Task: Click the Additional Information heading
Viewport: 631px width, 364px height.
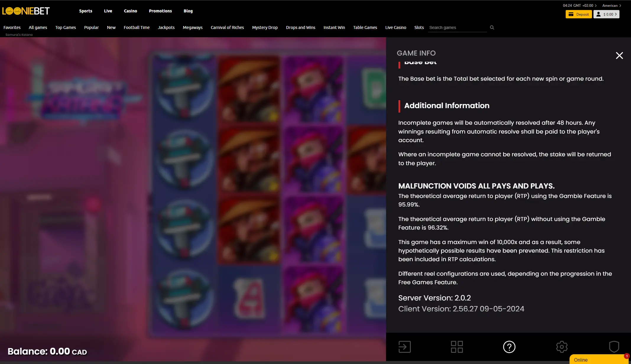Action: coord(447,106)
